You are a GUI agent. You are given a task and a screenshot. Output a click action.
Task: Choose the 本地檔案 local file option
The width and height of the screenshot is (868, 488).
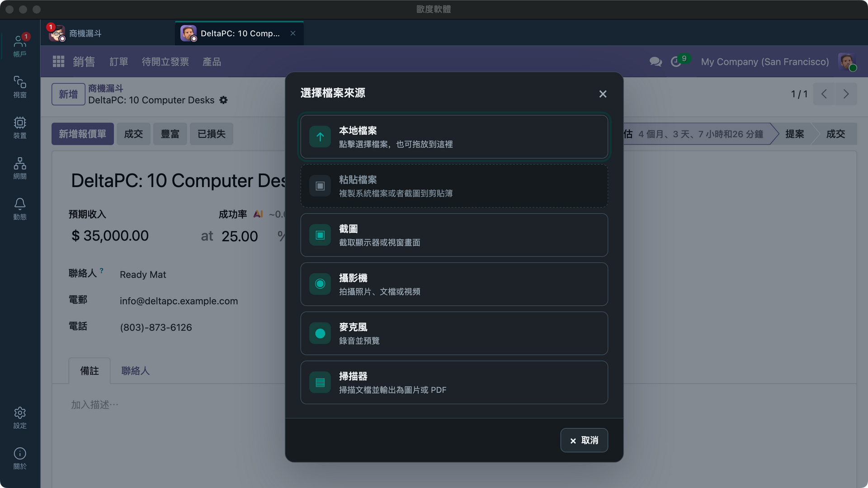tap(454, 137)
